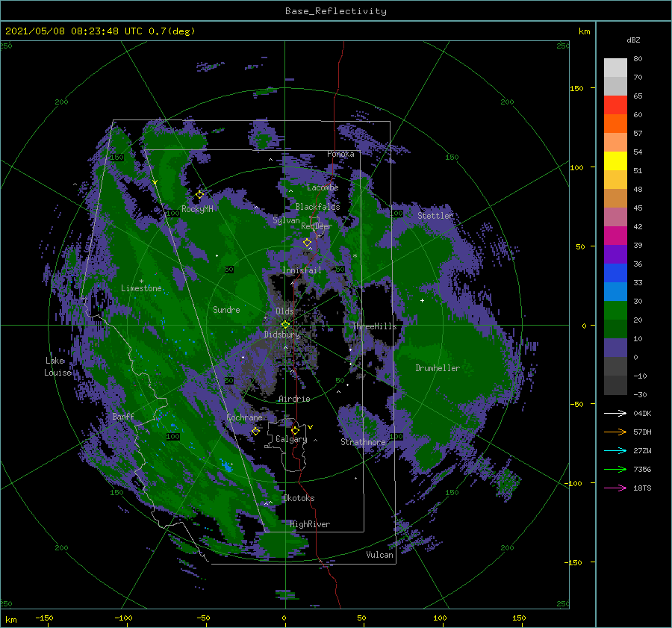Select the bright green 20-30 dBZ swatch
The height and width of the screenshot is (628, 672).
click(x=615, y=310)
